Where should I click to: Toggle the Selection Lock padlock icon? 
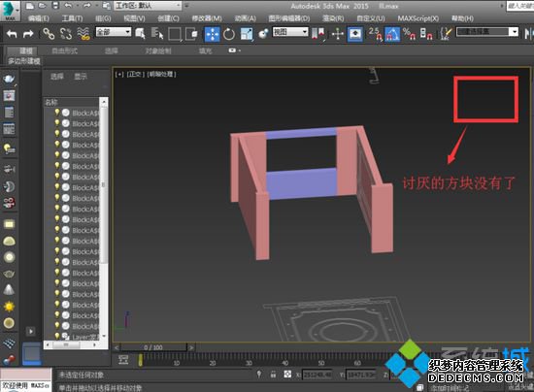coord(273,375)
